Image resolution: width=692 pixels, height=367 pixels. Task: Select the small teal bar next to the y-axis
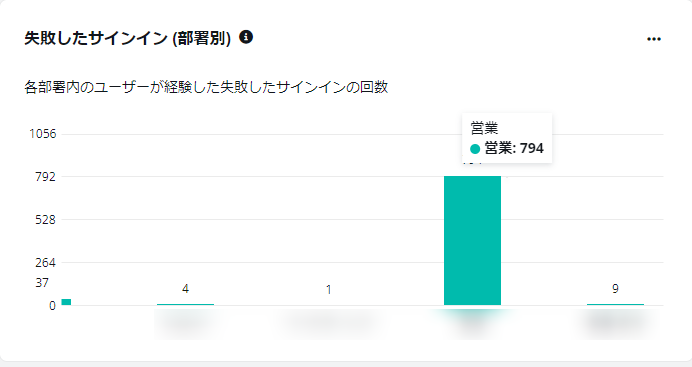pyautogui.click(x=66, y=302)
